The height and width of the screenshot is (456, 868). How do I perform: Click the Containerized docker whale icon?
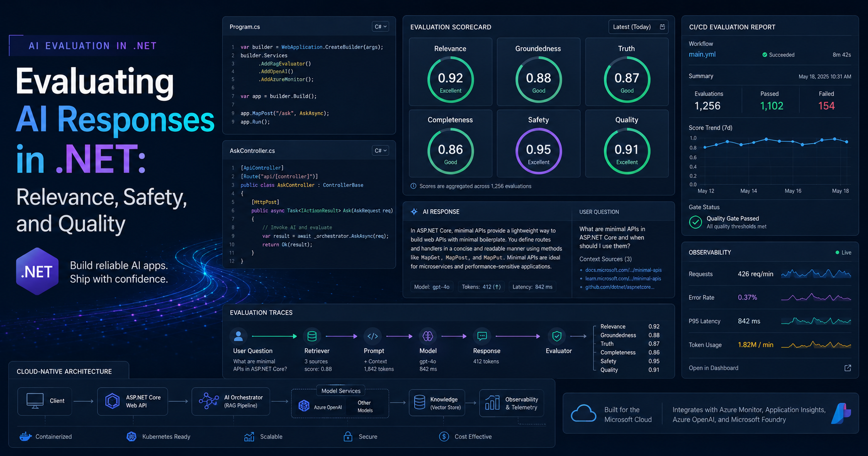(x=25, y=436)
